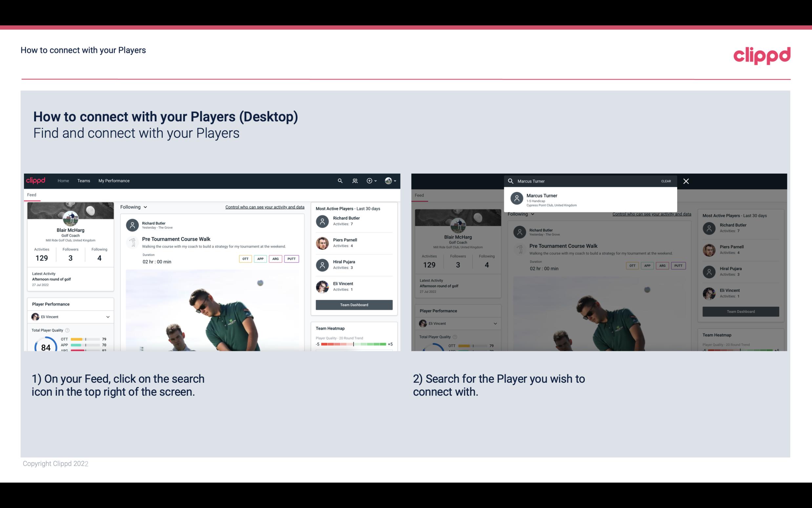Click Control who can see activity link
Image resolution: width=812 pixels, height=508 pixels.
coord(264,207)
